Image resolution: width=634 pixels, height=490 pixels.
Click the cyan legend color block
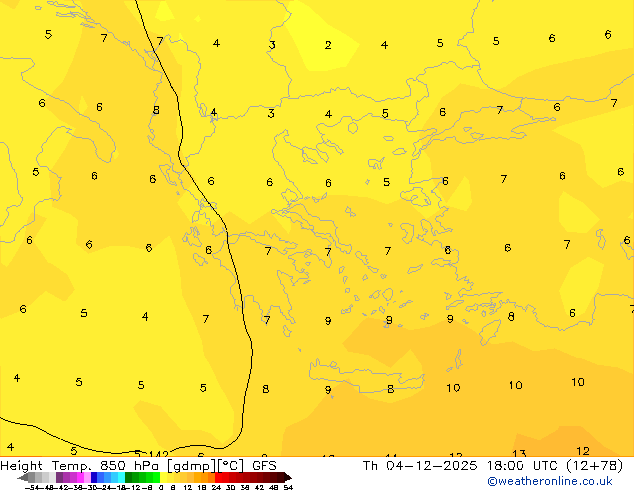pos(121,477)
